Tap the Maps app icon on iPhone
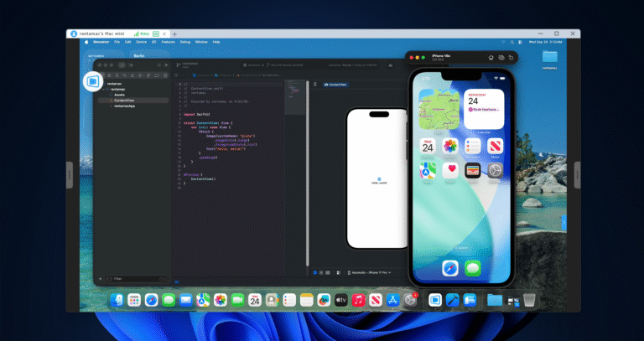Image resolution: width=644 pixels, height=341 pixels. 428,170
